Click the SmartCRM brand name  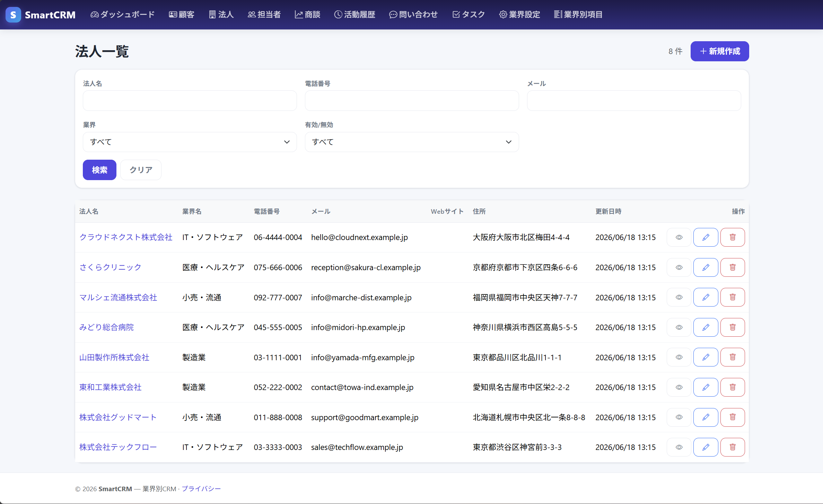click(50, 15)
